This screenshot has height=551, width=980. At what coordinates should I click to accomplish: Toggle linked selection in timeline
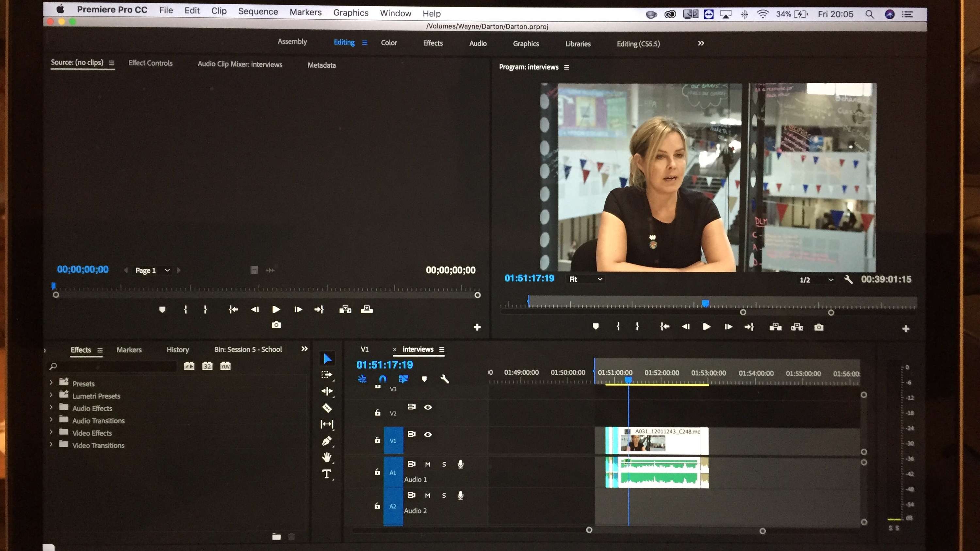(403, 379)
